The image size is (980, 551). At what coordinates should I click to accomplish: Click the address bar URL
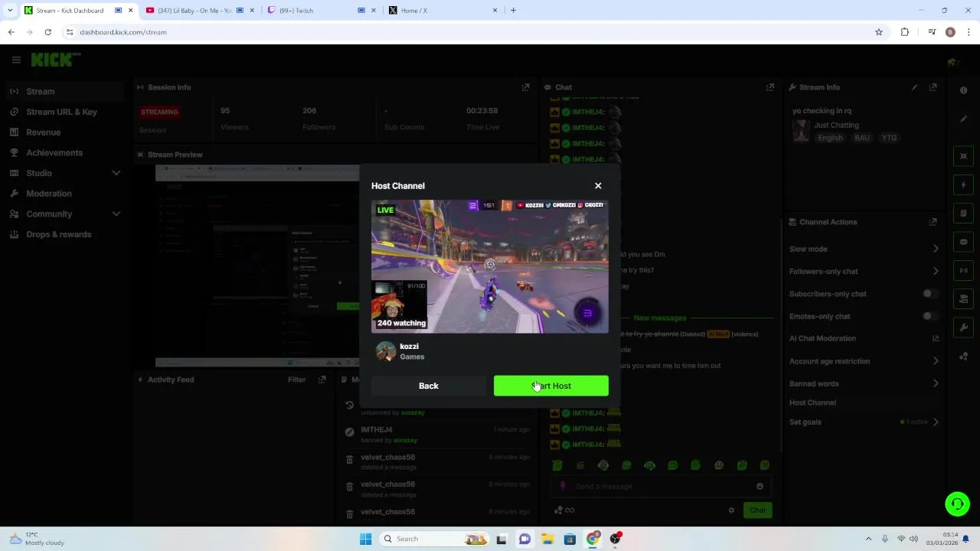pyautogui.click(x=123, y=32)
